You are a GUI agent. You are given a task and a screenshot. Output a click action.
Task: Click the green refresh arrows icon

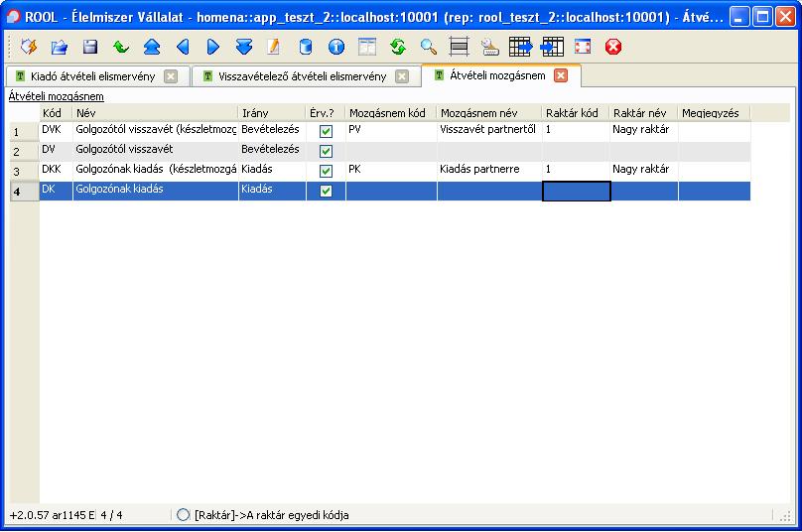[397, 47]
